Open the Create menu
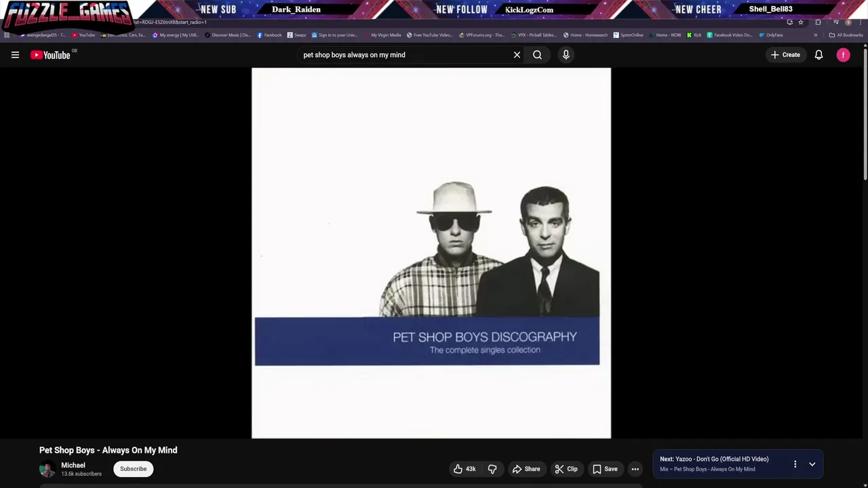 coord(785,55)
